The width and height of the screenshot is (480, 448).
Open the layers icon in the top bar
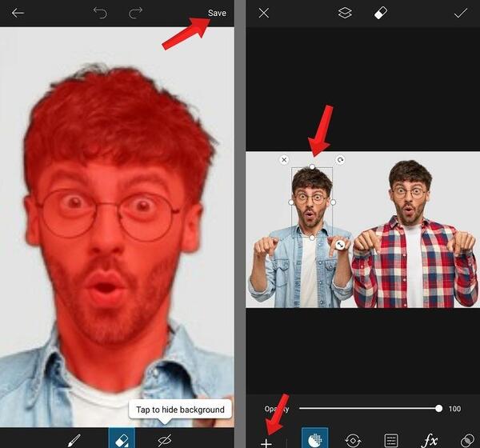pos(345,13)
